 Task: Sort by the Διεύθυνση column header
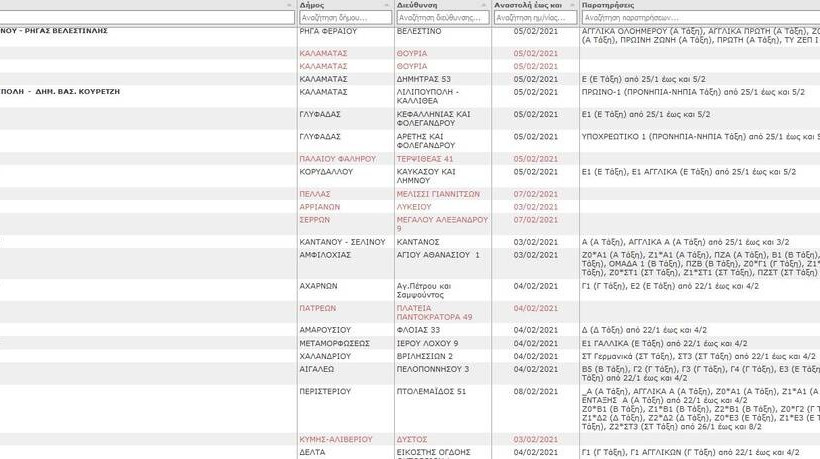tap(416, 5)
